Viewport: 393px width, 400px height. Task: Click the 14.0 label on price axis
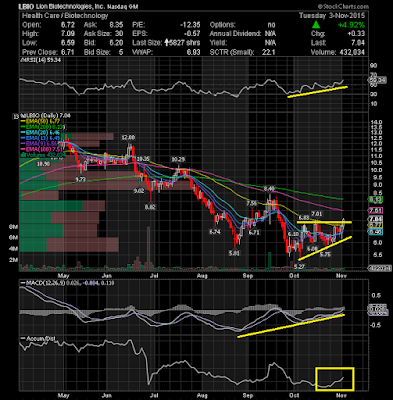pyautogui.click(x=377, y=122)
